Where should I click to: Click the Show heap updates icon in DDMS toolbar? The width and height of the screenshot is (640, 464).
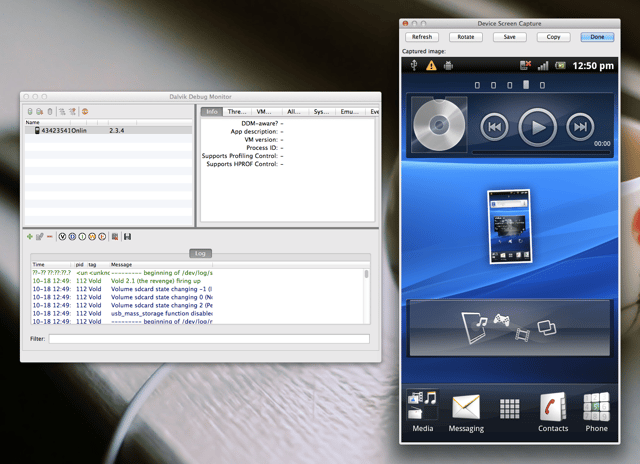(30, 111)
